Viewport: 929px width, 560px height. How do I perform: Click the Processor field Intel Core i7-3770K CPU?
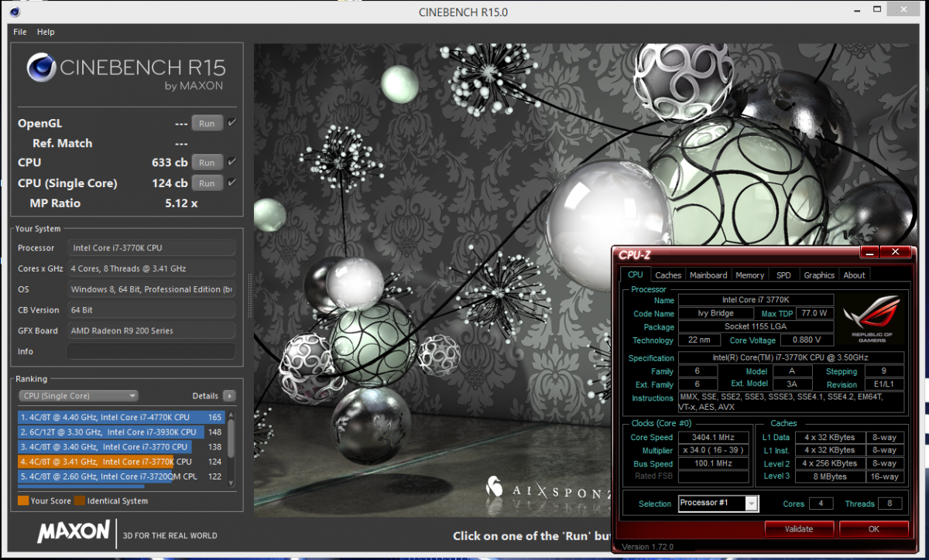[x=151, y=248]
